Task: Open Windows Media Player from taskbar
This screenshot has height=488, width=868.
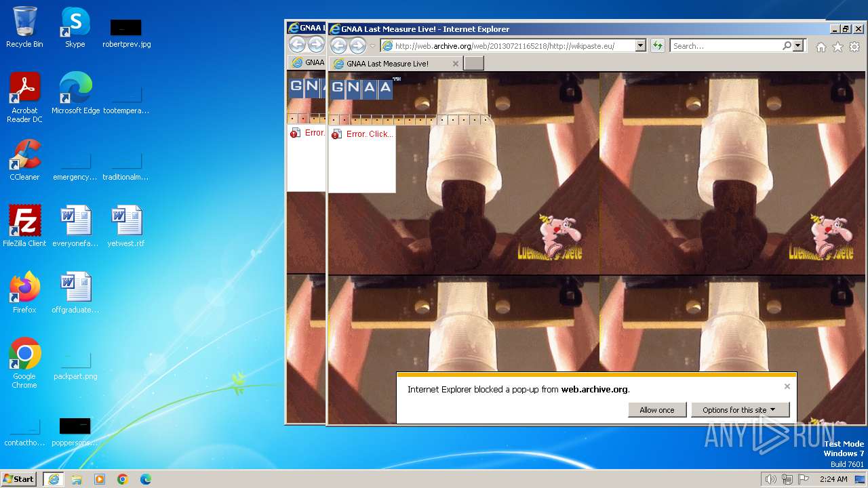Action: pos(100,479)
